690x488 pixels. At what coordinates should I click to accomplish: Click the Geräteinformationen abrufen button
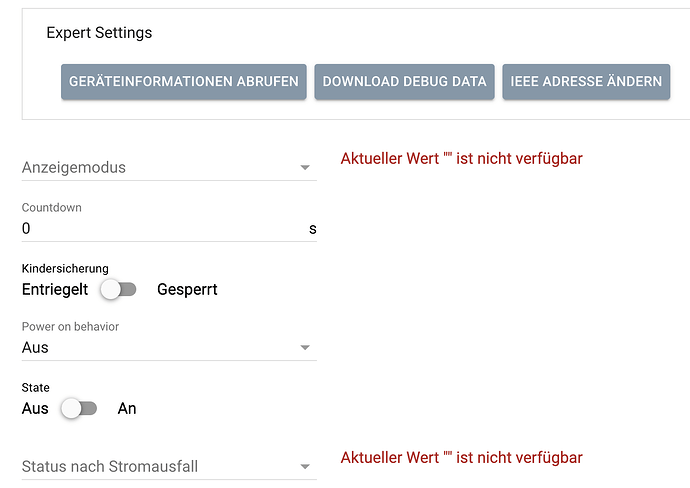(184, 82)
